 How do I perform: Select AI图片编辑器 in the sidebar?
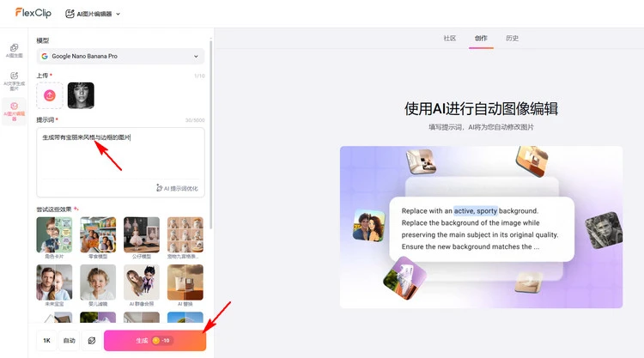[14, 112]
